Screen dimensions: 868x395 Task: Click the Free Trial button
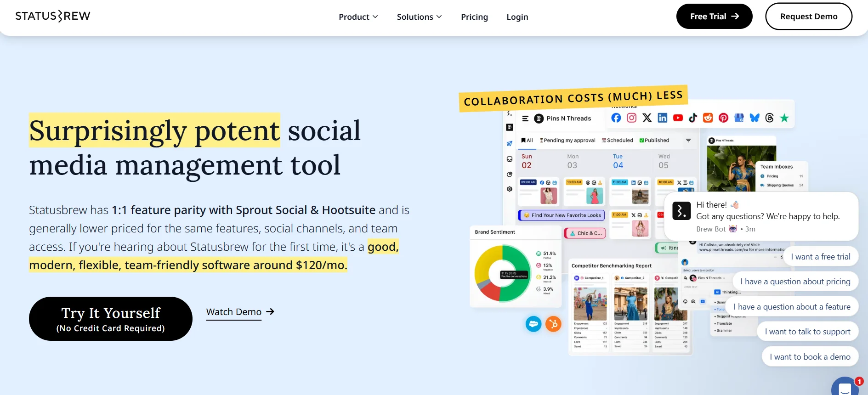tap(714, 17)
